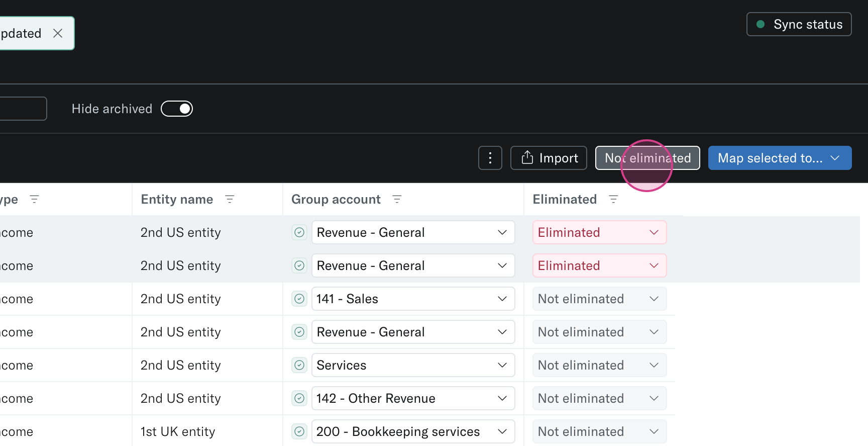Image resolution: width=868 pixels, height=446 pixels.
Task: Dismiss the updated notification with X
Action: coord(58,33)
